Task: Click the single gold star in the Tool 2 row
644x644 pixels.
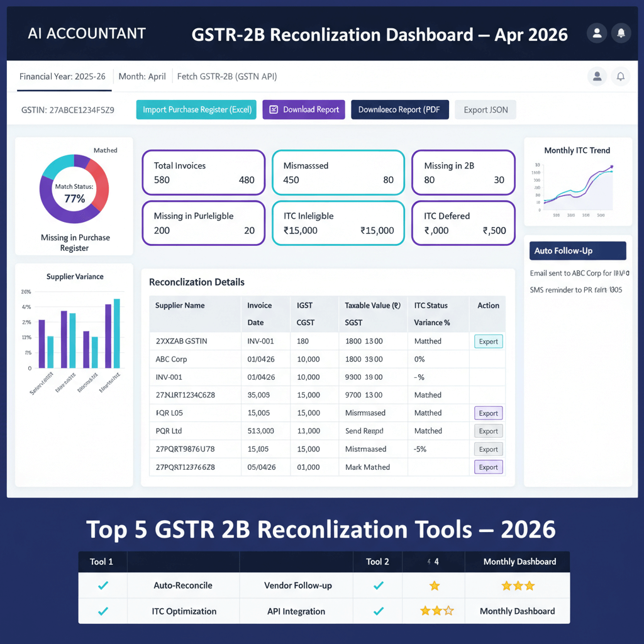Action: click(x=433, y=586)
